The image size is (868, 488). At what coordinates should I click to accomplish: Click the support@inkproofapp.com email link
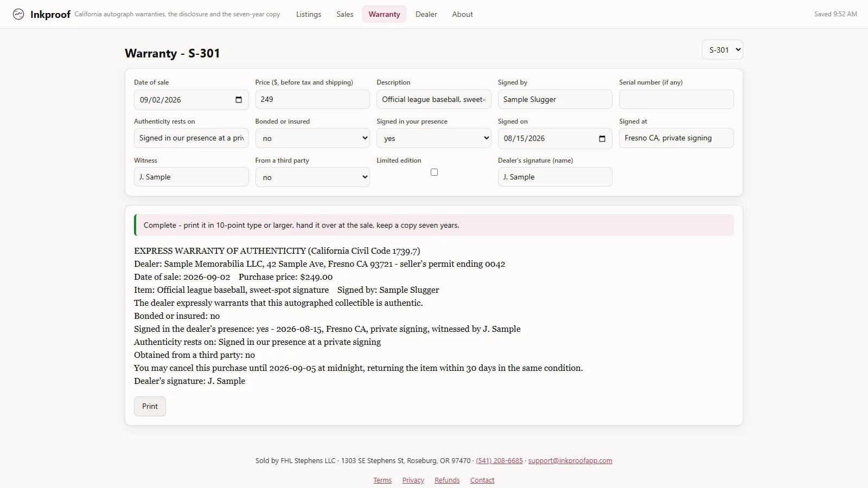[570, 461]
